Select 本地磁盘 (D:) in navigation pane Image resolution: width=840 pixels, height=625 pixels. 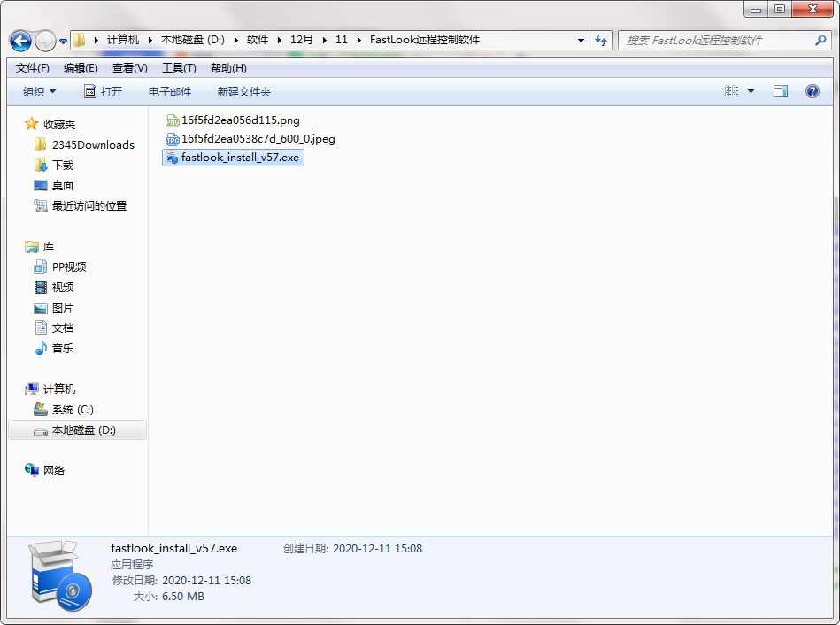78,430
